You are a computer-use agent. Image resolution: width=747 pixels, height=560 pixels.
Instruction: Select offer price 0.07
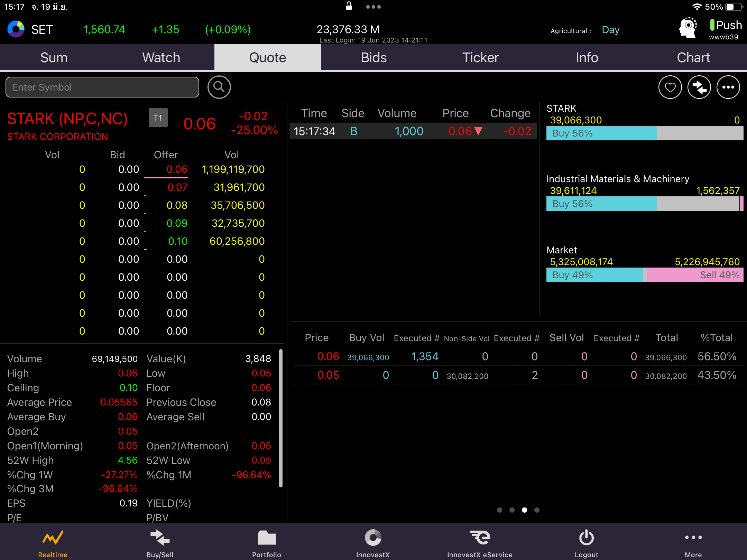coord(177,187)
